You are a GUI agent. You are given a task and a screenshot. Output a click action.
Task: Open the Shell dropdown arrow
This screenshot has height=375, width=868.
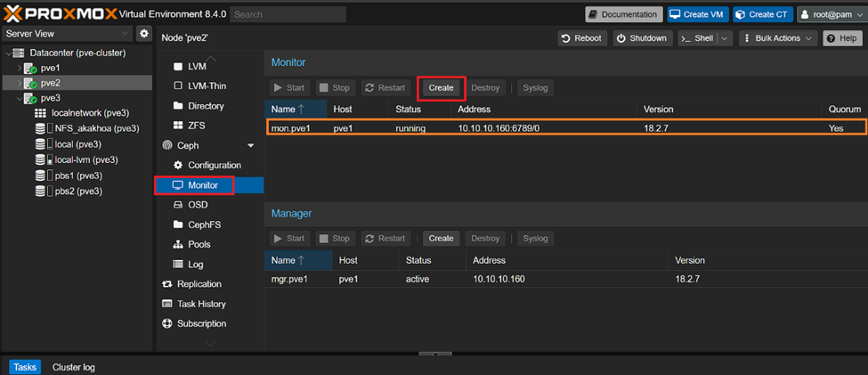point(725,38)
